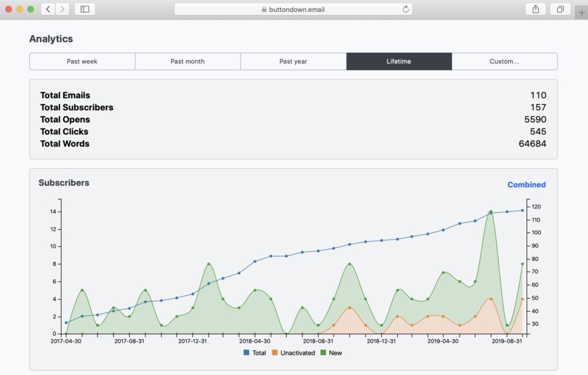Click the Combined link on Subscribers chart

[x=526, y=185]
